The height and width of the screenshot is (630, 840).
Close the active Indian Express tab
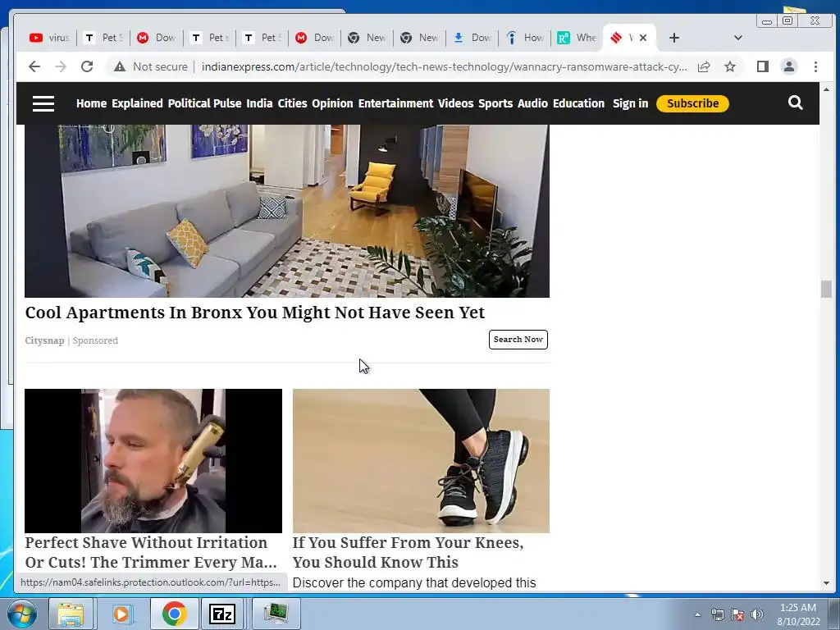tap(643, 38)
